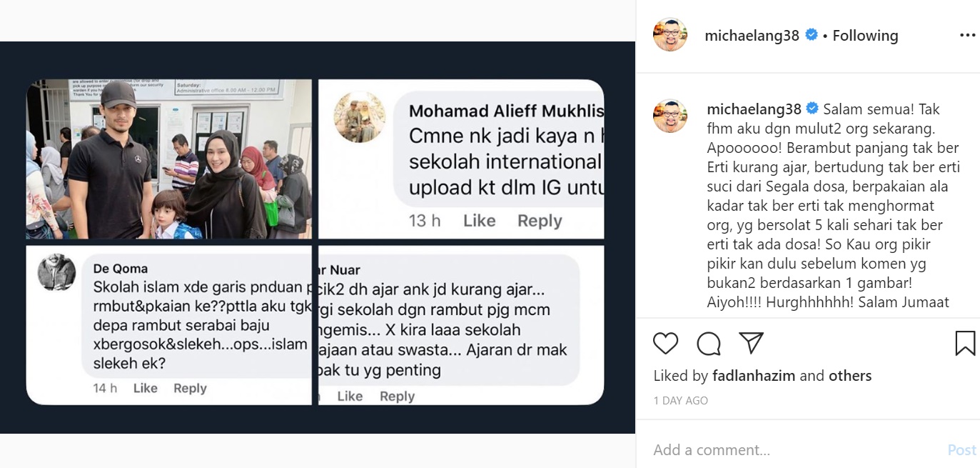This screenshot has height=468, width=980.
Task: Click the Post comment button
Action: 961,449
